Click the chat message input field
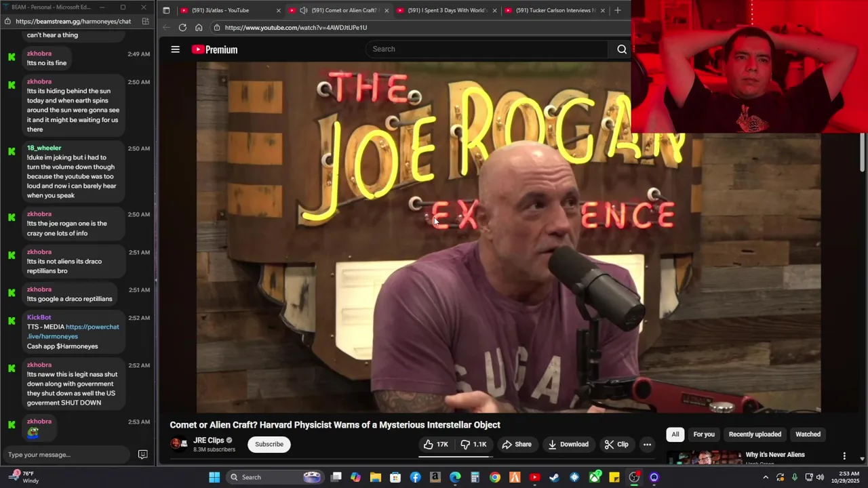868x488 pixels. (x=65, y=455)
